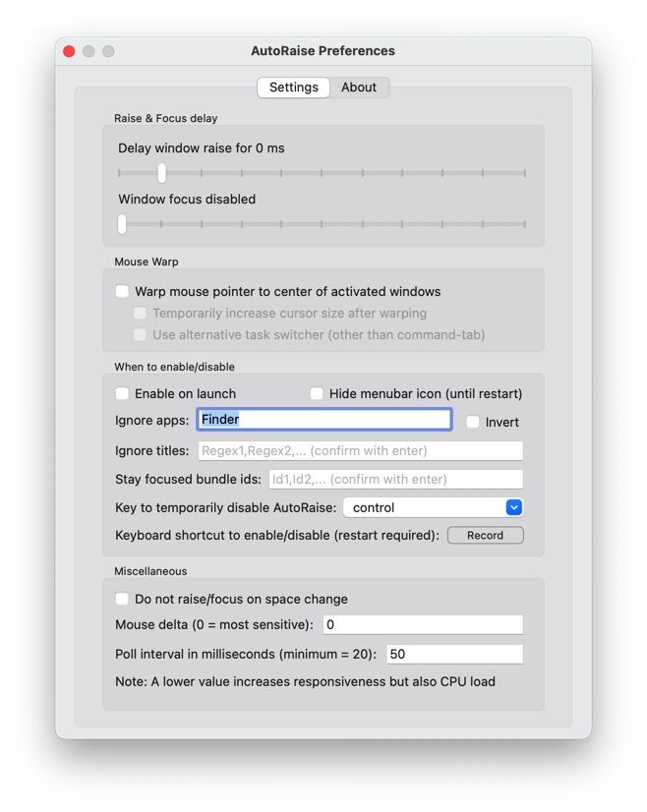This screenshot has width=647, height=812.
Task: Click the grayed zoom window button
Action: (108, 51)
